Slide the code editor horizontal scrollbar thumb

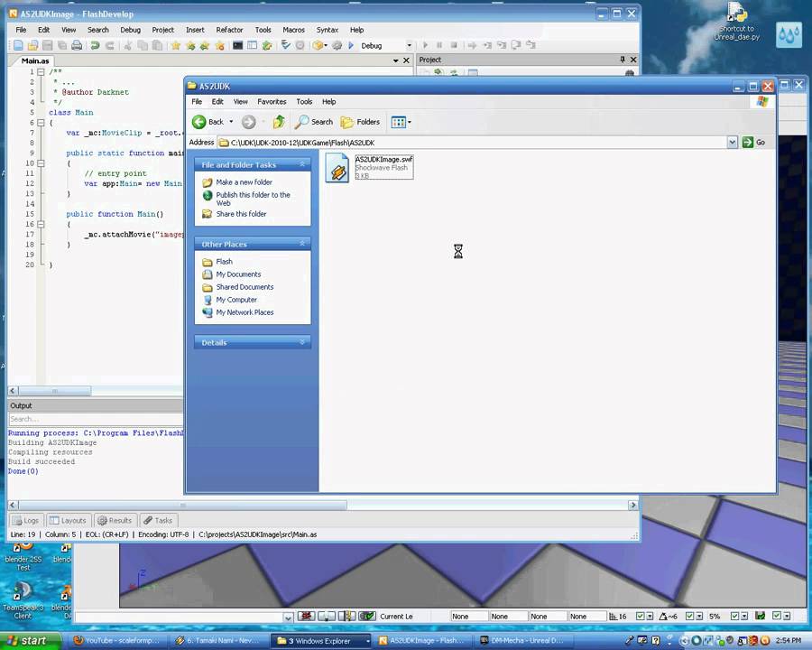[x=55, y=391]
